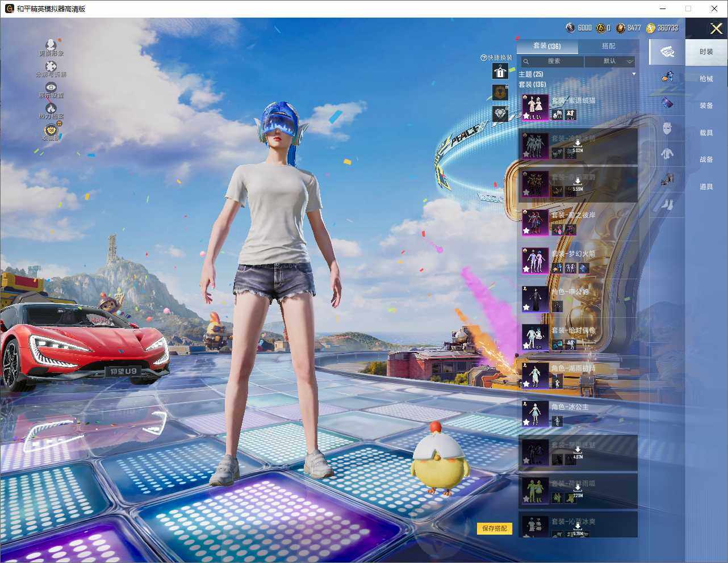Select the pants subcategory icon
Screen dimensions: 728x563
coord(667,180)
